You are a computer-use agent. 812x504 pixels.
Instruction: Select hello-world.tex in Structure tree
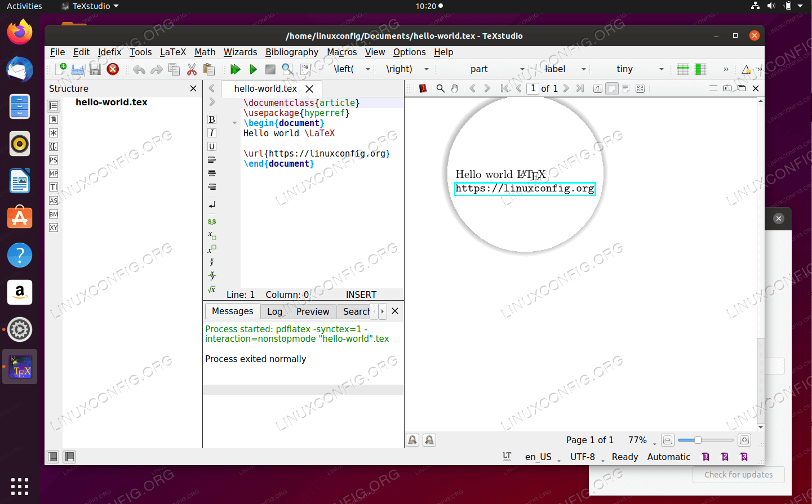coord(112,102)
